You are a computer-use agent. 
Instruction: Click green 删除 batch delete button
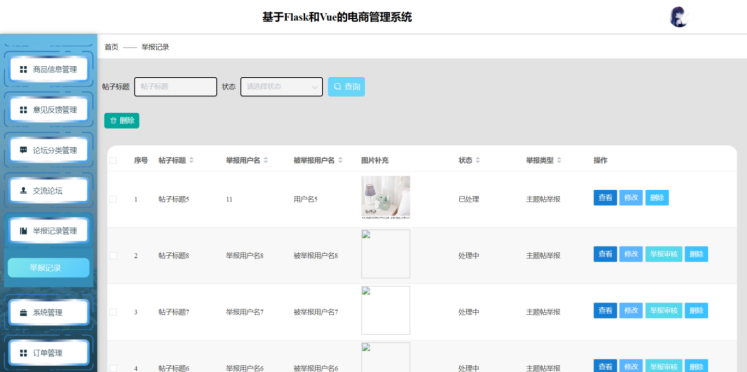coord(121,121)
